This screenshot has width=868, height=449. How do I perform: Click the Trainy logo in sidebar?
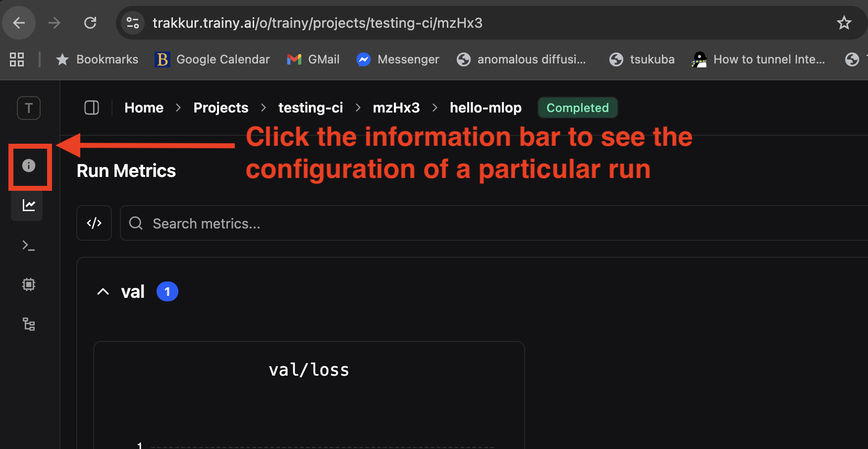28,108
